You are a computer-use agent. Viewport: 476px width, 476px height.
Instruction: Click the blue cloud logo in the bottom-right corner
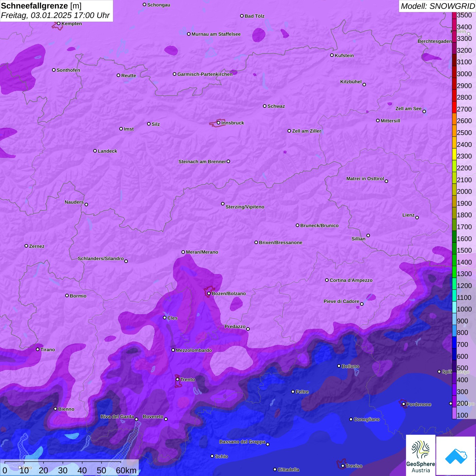(x=456, y=456)
